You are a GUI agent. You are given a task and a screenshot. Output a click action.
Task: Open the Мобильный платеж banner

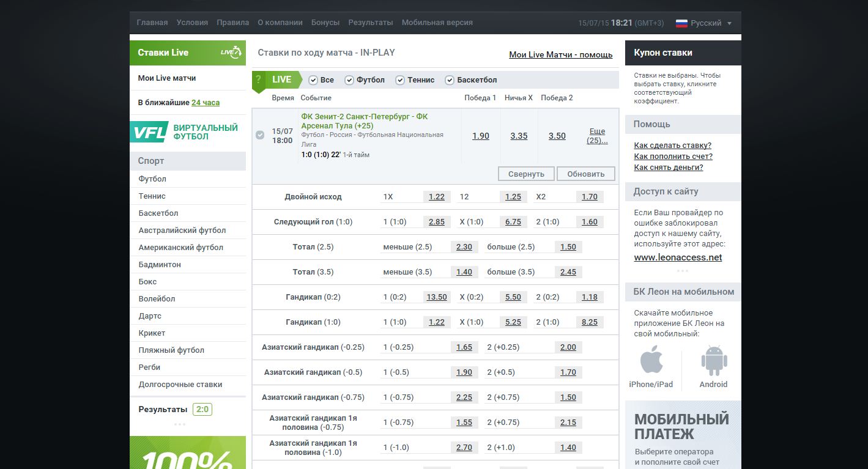[683, 435]
